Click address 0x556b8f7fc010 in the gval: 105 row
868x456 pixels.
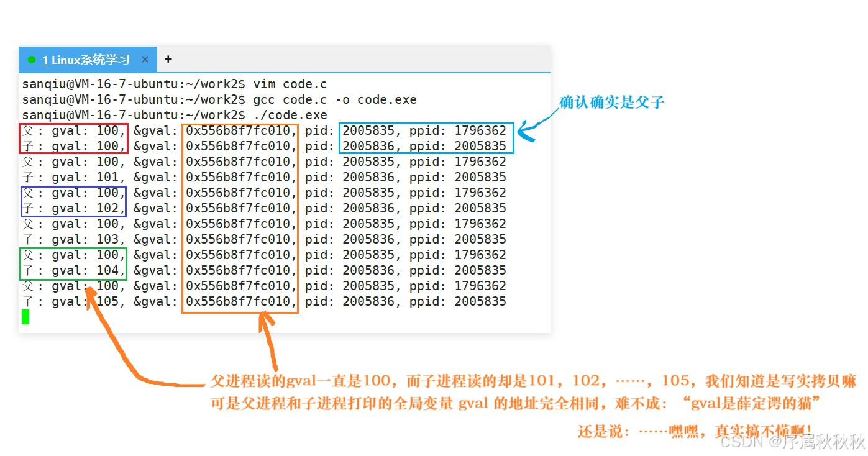239,301
